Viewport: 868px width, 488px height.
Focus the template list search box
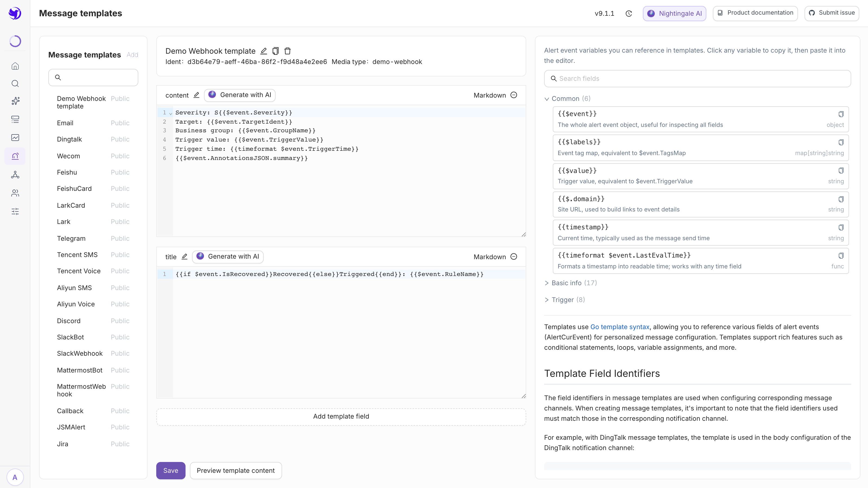point(93,78)
